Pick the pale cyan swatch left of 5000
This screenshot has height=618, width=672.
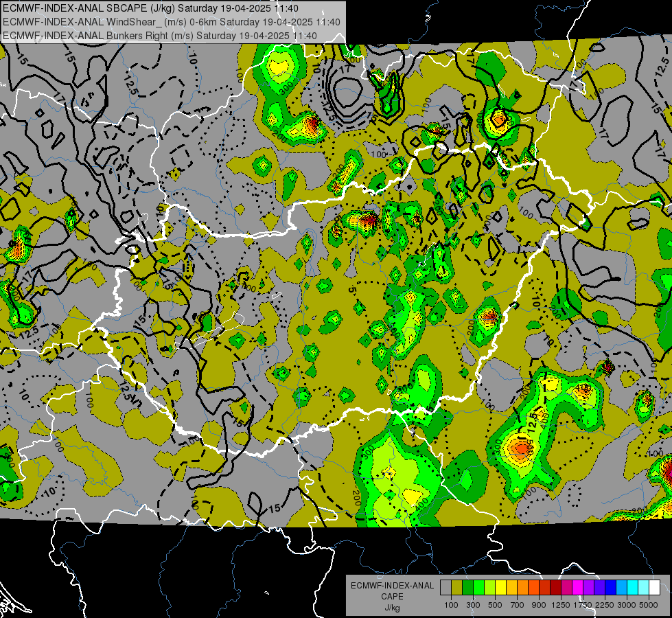tap(644, 587)
